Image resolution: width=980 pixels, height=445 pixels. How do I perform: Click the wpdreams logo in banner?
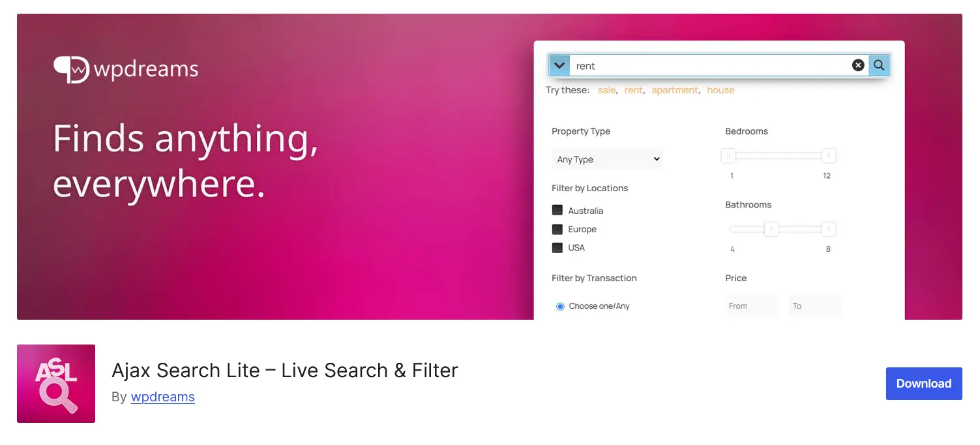click(126, 69)
